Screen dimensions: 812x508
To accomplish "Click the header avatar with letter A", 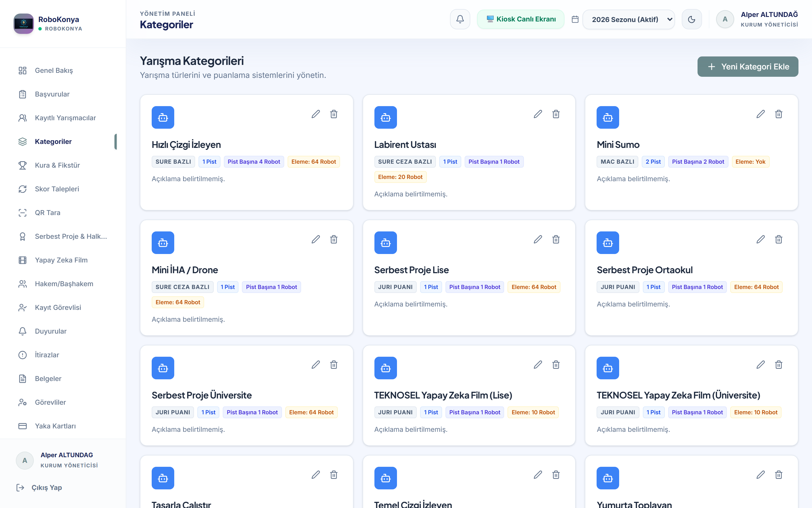I will (725, 19).
